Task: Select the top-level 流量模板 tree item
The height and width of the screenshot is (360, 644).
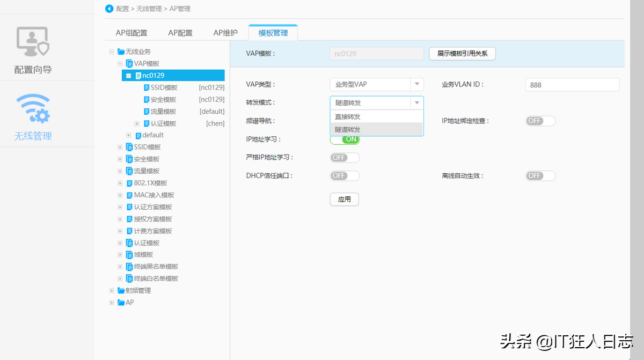Action: (x=147, y=171)
